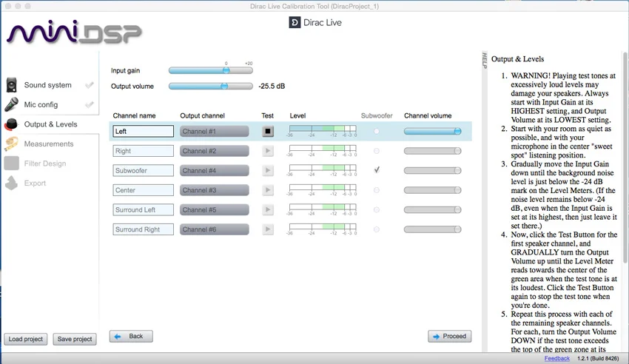Toggle Subwoofer option for Surround Left
The width and height of the screenshot is (629, 364).
(x=376, y=209)
